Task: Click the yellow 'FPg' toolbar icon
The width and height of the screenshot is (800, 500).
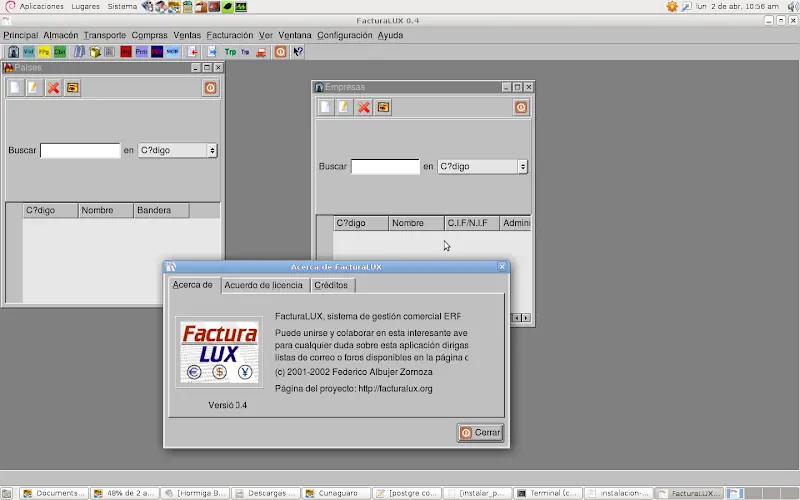Action: [44, 52]
